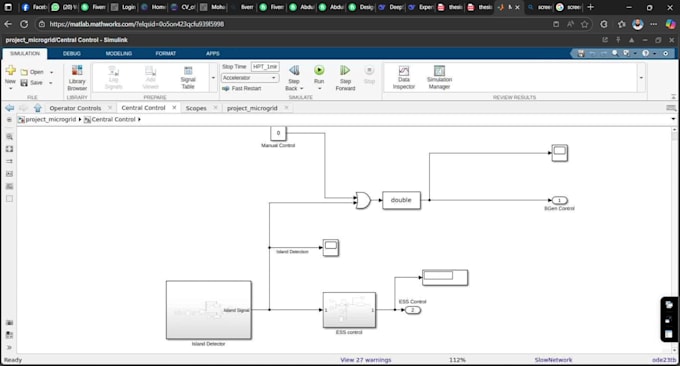Screen dimensions: 680x366
Task: Run the simulation with green play button
Action: [x=319, y=70]
